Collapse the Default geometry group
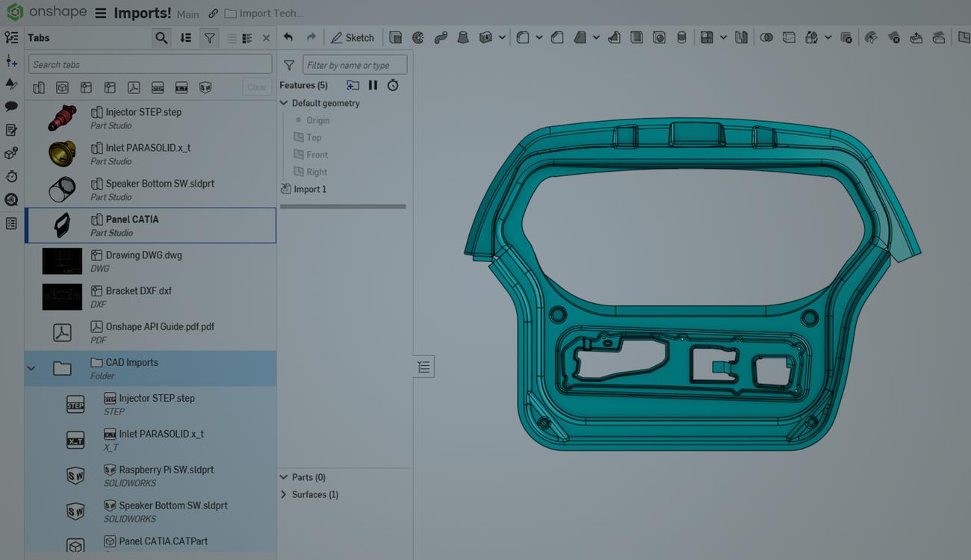 (x=283, y=102)
